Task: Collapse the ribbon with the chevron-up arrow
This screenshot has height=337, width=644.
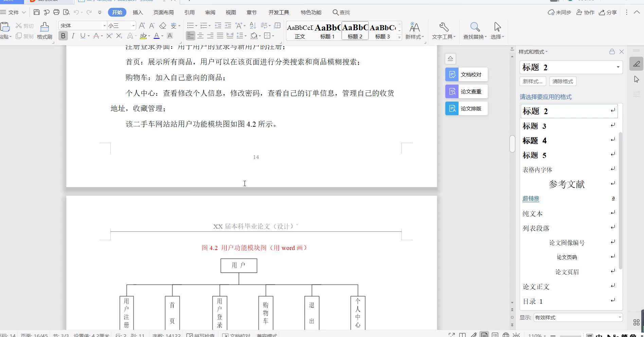Action: click(637, 12)
